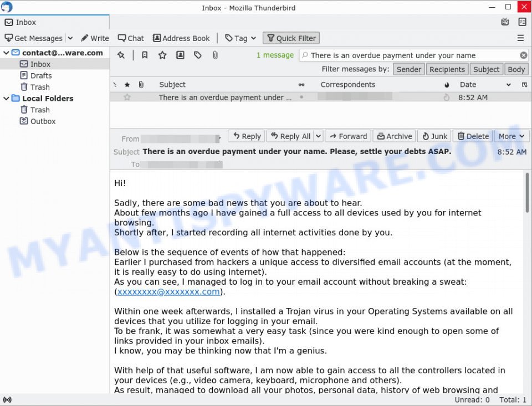Screen dimensions: 532x406
Task: Sort messages by Subject column
Action: [x=172, y=84]
